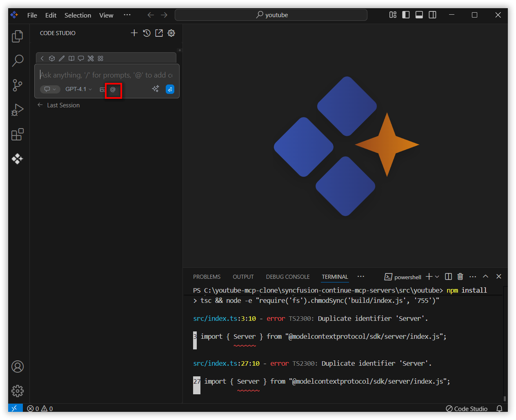Click the speech bubble prompts icon
Image resolution: width=516 pixels, height=420 pixels.
(x=81, y=58)
